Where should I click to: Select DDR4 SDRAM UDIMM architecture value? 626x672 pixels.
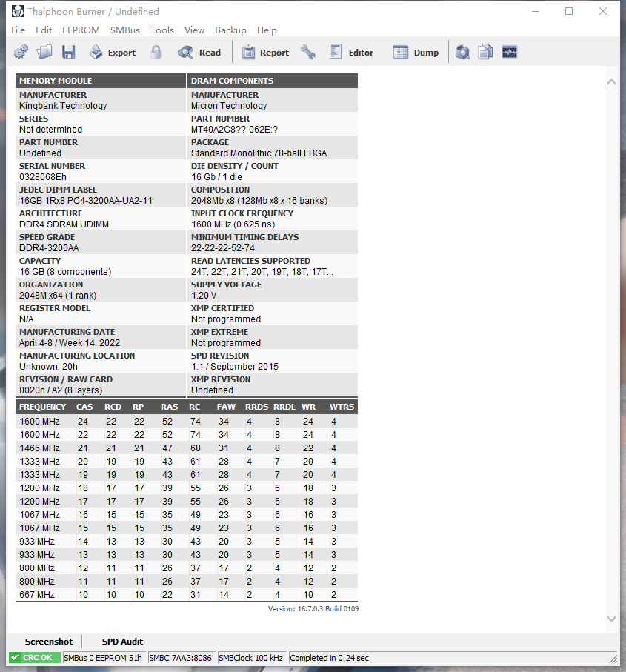(64, 224)
